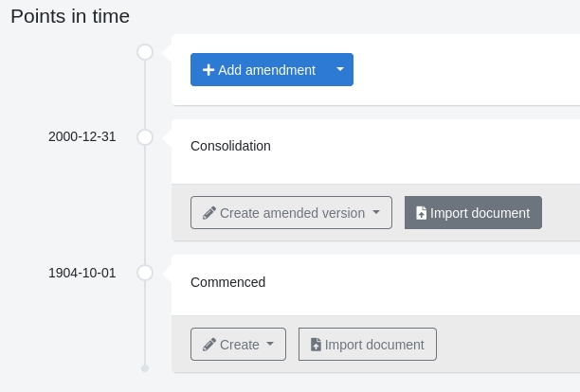Expand the Create amended version caret
Image resolution: width=580 pixels, height=392 pixels.
click(376, 213)
